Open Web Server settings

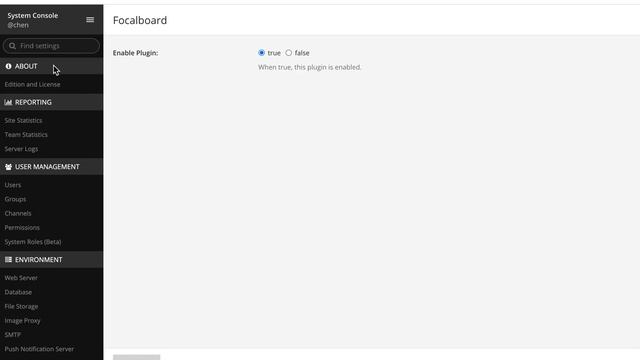point(21,278)
